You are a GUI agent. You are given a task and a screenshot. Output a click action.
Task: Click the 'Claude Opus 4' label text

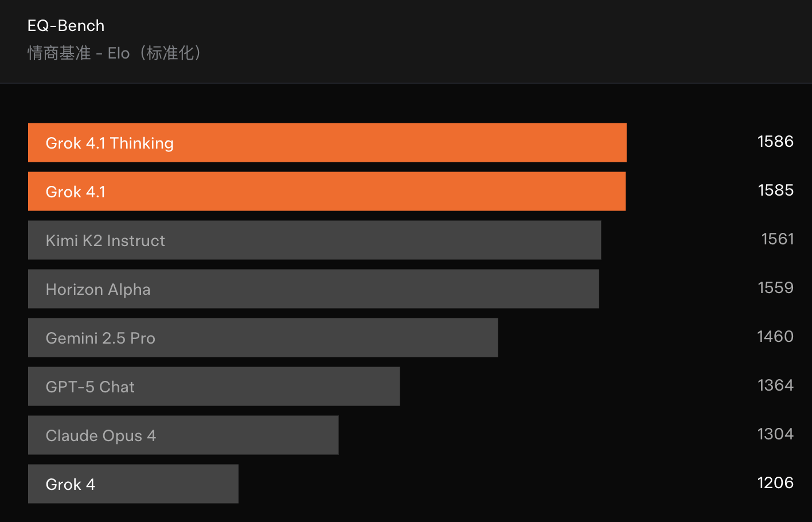click(101, 435)
